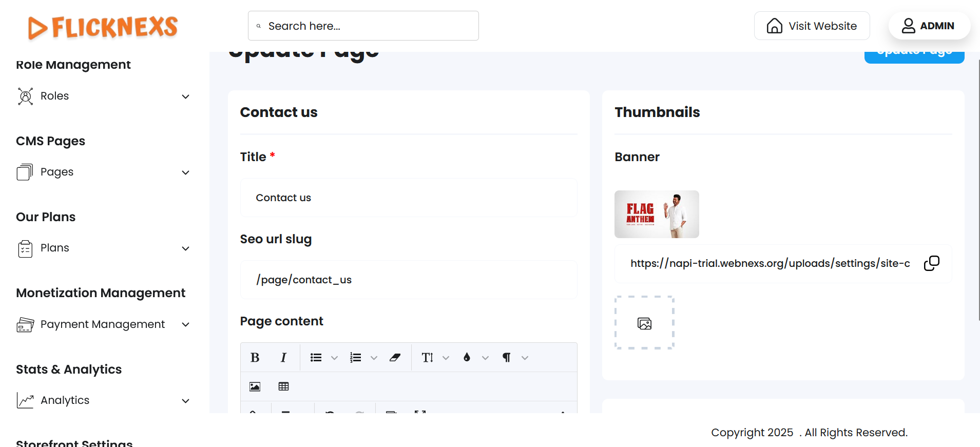Image resolution: width=980 pixels, height=447 pixels.
Task: Click the Seo url slug field
Action: 409,280
